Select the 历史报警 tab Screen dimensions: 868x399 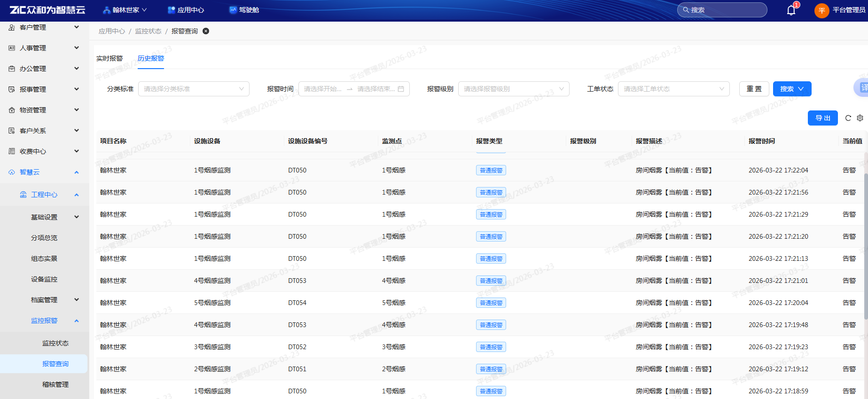(151, 58)
